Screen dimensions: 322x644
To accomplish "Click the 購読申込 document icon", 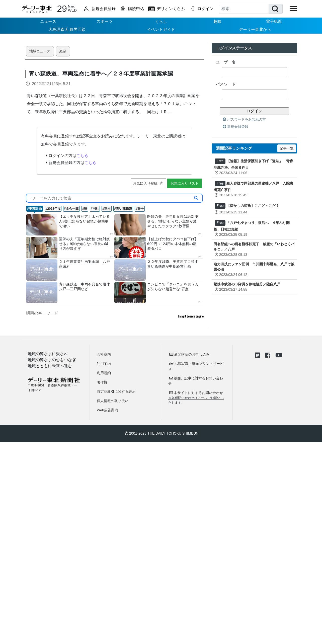I will (x=123, y=9).
